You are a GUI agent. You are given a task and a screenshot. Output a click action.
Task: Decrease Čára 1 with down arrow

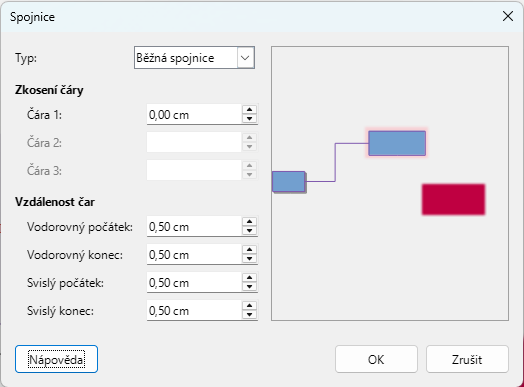249,119
